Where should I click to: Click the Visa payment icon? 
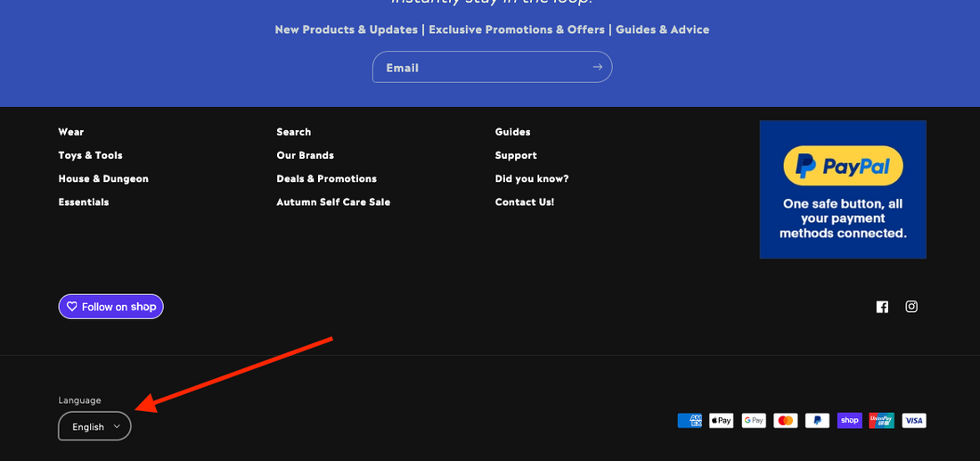[914, 421]
